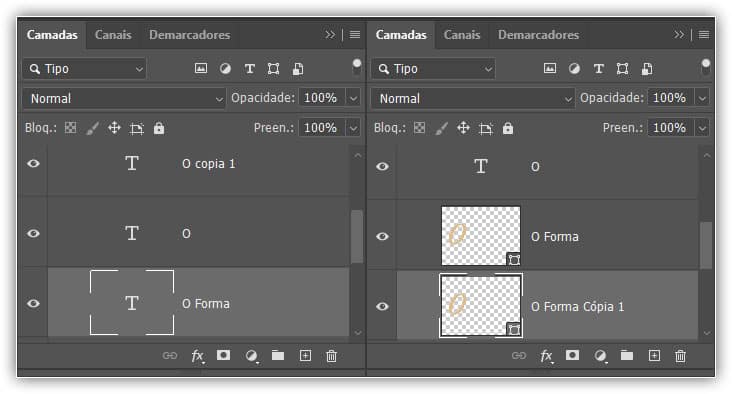Hide 'O Forma' text layer in left panel
Viewport: 732px width, 394px height.
[x=33, y=303]
